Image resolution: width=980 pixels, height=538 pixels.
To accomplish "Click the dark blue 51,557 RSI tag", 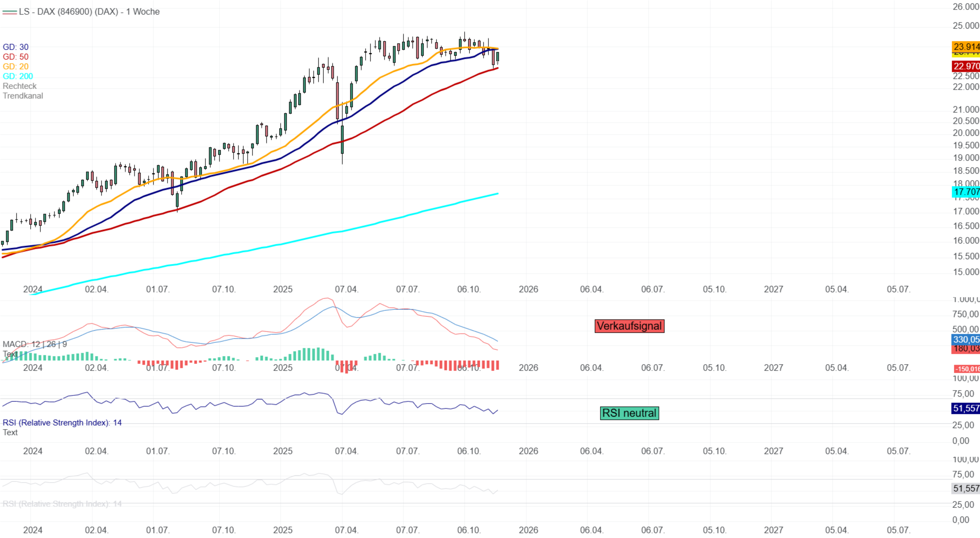I will coord(966,408).
